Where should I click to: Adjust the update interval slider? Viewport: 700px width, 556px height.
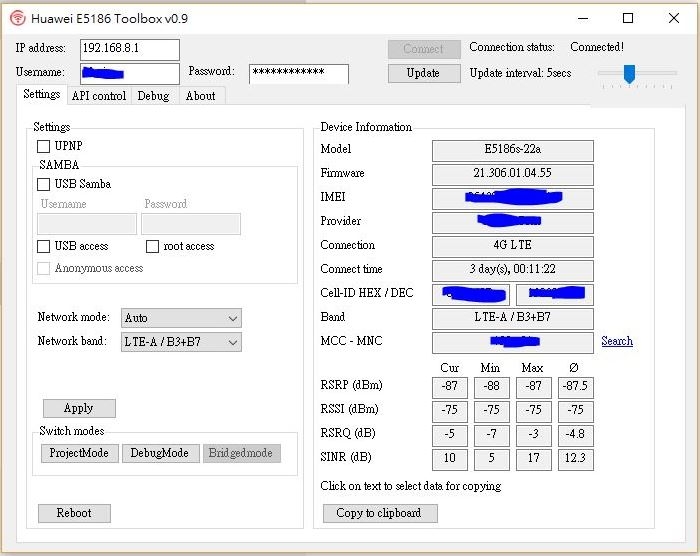coord(629,74)
